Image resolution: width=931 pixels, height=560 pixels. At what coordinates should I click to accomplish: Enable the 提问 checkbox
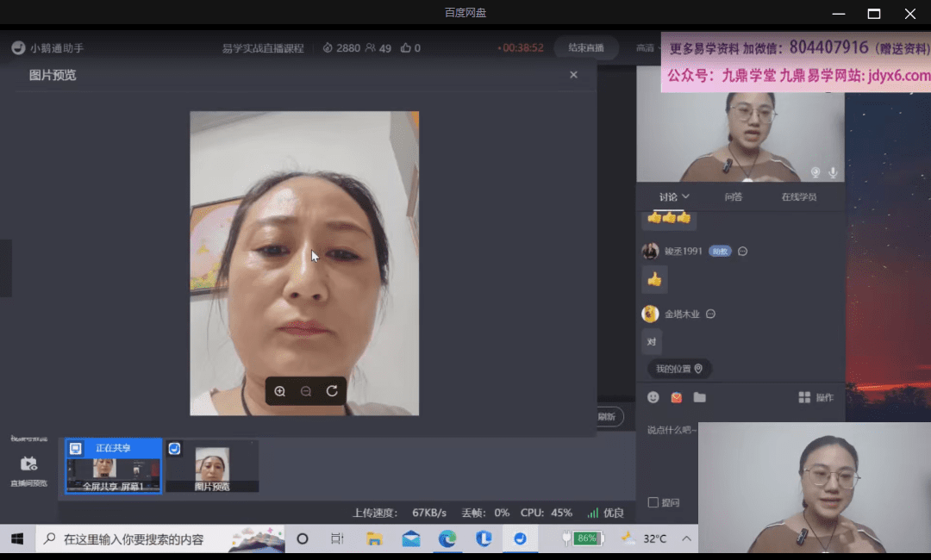tap(653, 502)
